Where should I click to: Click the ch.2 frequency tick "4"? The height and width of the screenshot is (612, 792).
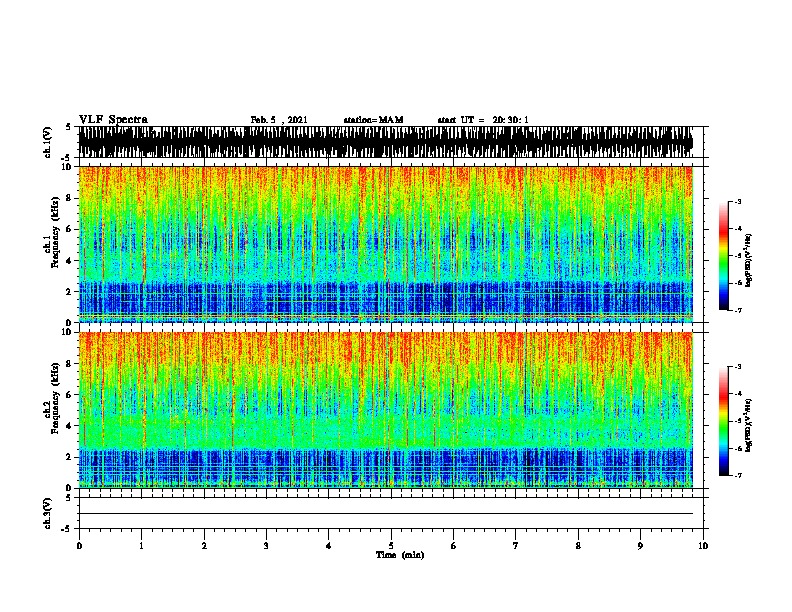[70, 426]
